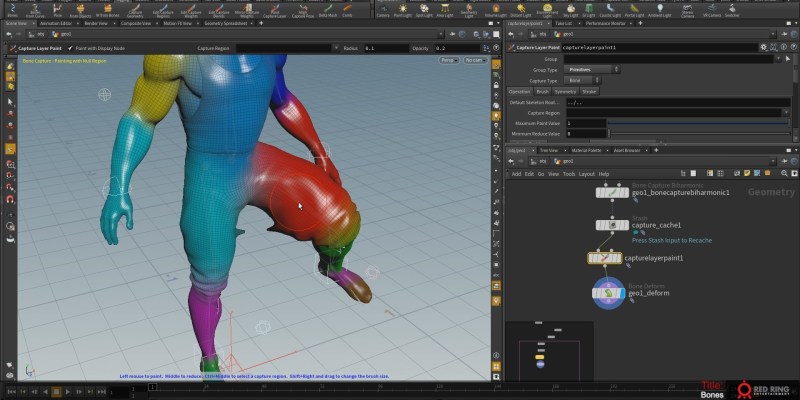Open the Geometry Spreadsheet tab
This screenshot has width=800, height=400.
click(x=226, y=23)
